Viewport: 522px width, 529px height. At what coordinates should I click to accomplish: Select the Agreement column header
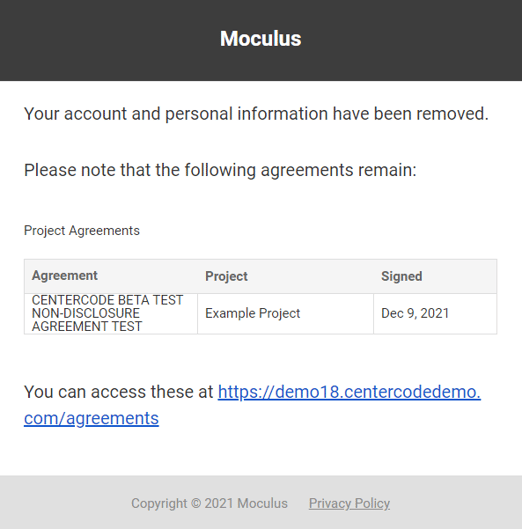pos(64,276)
